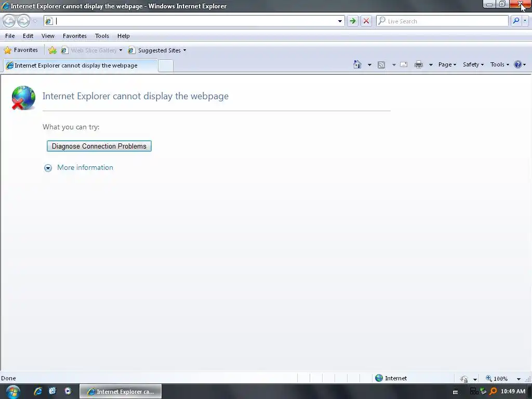532x399 pixels.
Task: Open the View menu
Action: coord(48,36)
